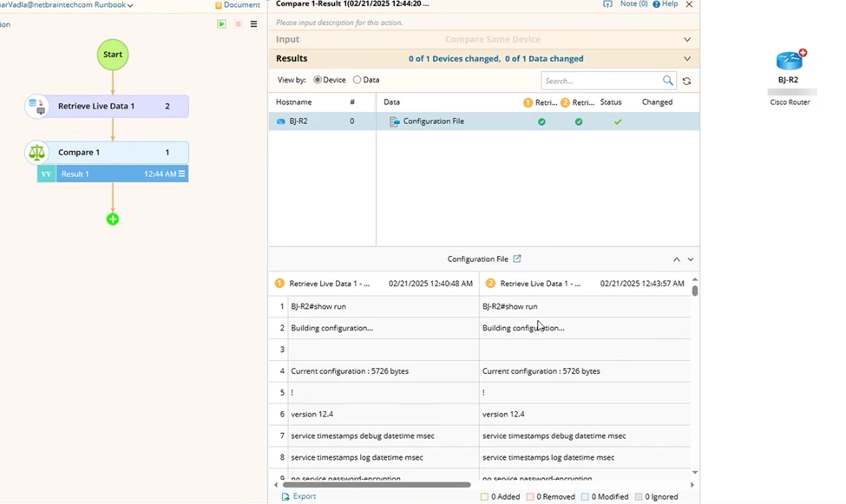
Task: Click the search magnifier icon
Action: pyautogui.click(x=668, y=81)
